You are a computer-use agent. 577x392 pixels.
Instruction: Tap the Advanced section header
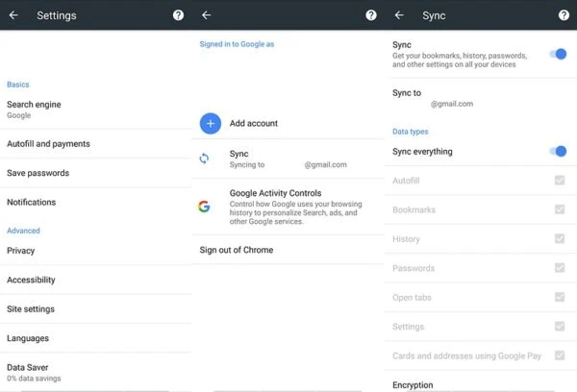23,231
